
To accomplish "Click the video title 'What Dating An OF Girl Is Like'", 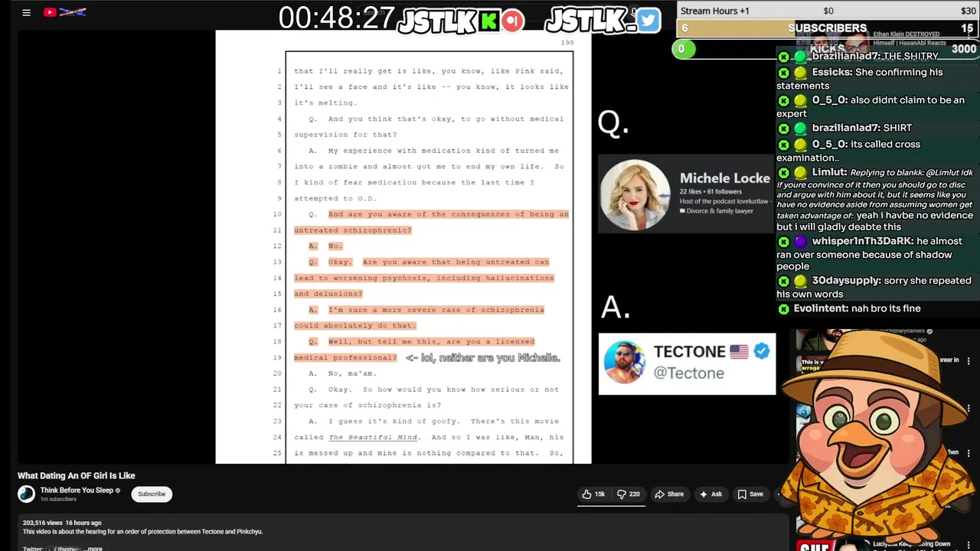I will pos(77,476).
